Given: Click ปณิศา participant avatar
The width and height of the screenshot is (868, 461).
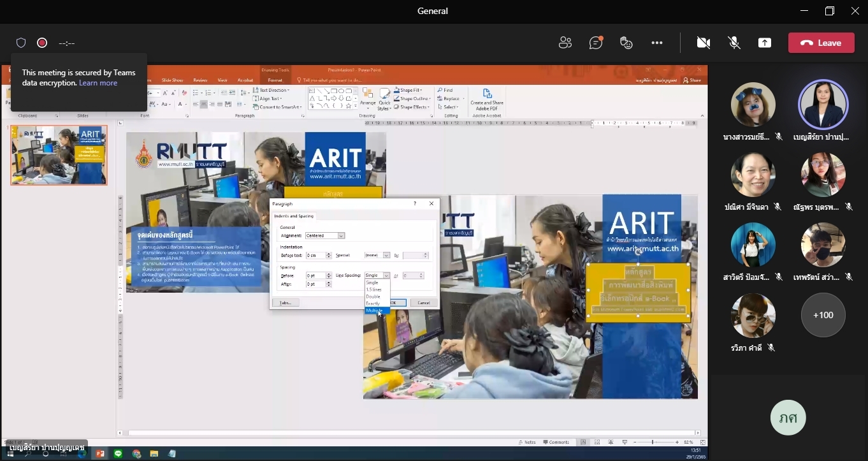Looking at the screenshot, I should pyautogui.click(x=753, y=175).
